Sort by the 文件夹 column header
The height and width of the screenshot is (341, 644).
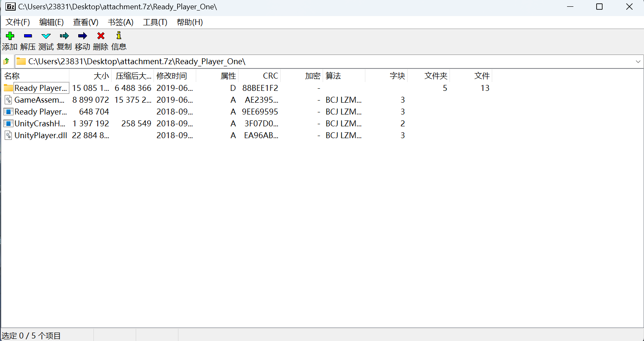pyautogui.click(x=428, y=76)
